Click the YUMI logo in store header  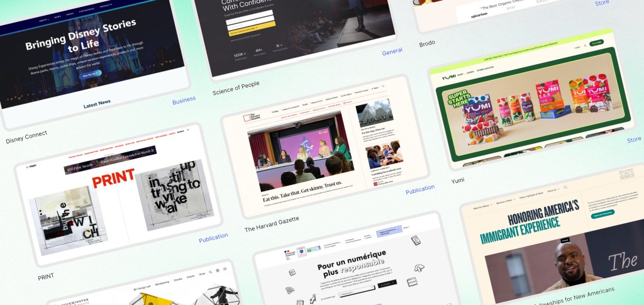pos(448,77)
